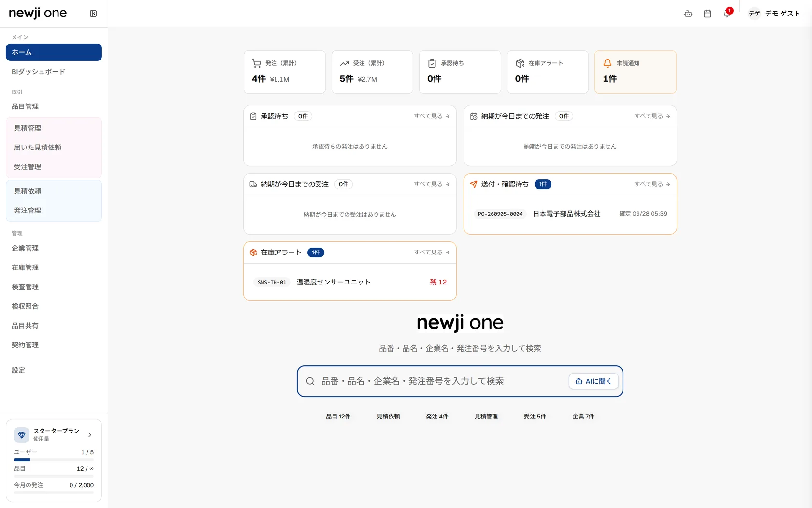Click the 今月の発注 usage progress bar
The height and width of the screenshot is (508, 812).
click(x=54, y=493)
